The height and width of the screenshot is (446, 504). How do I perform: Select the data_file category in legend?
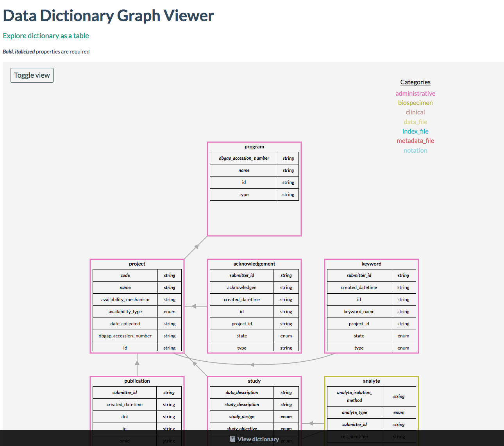(415, 122)
